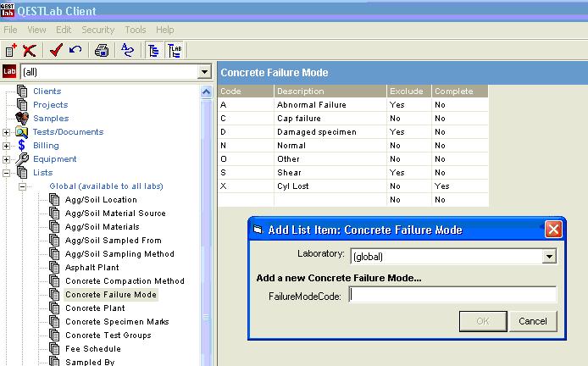Click the blue undo arrow icon
The height and width of the screenshot is (366, 588).
click(x=75, y=50)
